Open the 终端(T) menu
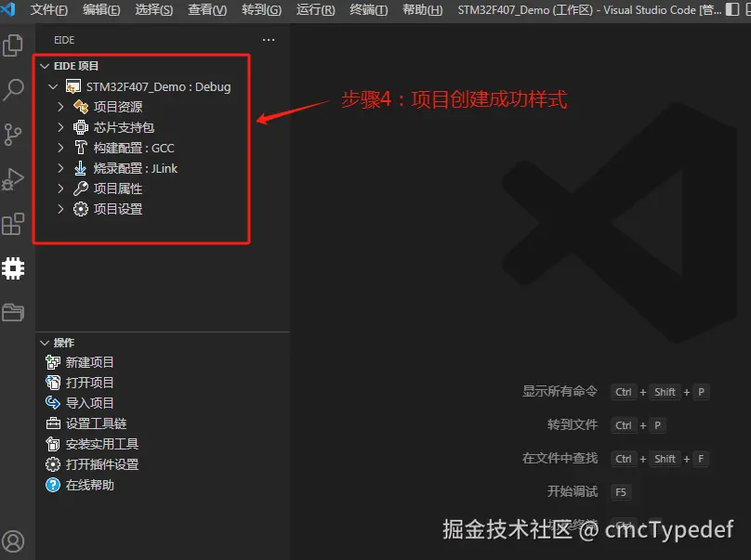751x560 pixels. pyautogui.click(x=369, y=9)
